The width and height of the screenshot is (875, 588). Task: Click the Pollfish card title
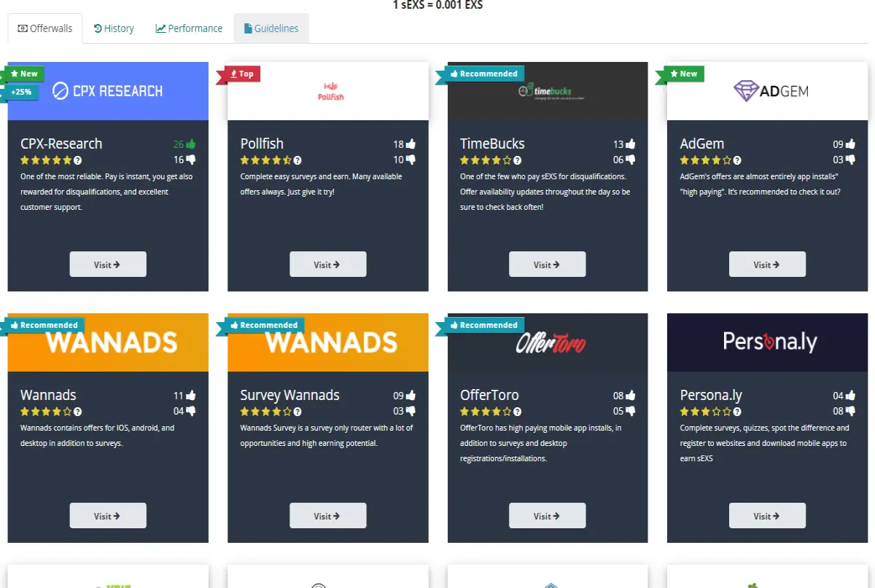(x=262, y=144)
